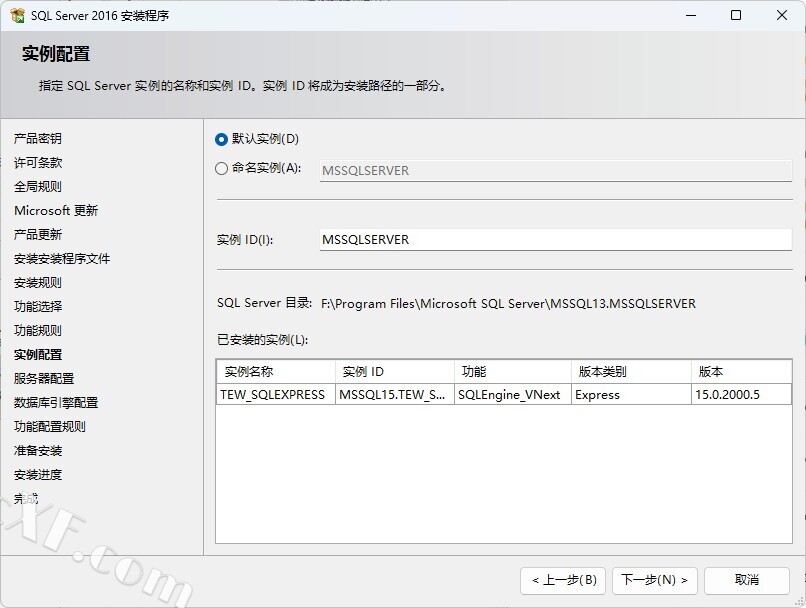This screenshot has height=608, width=806.
Task: Click the SQLEngine_VNext feature cell
Action: pyautogui.click(x=513, y=395)
